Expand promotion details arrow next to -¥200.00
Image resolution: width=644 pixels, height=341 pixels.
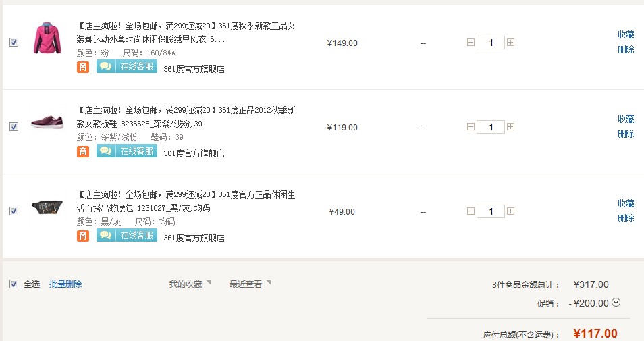point(616,303)
